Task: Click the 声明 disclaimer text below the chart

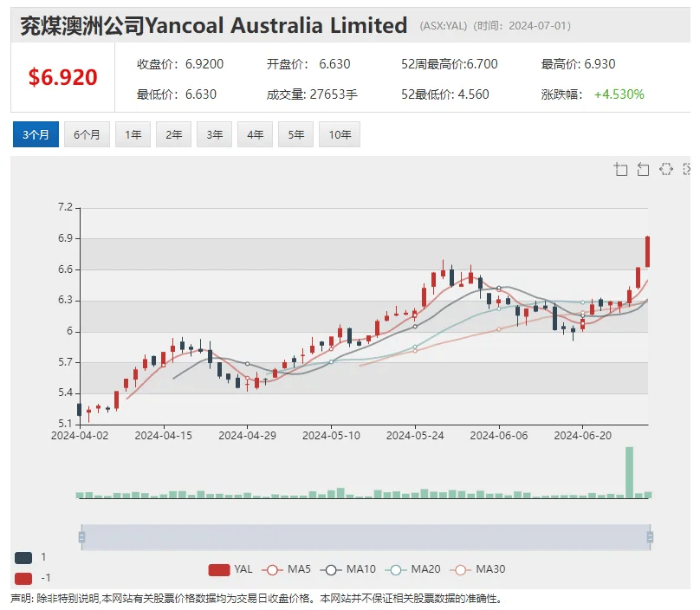Action: tap(256, 599)
